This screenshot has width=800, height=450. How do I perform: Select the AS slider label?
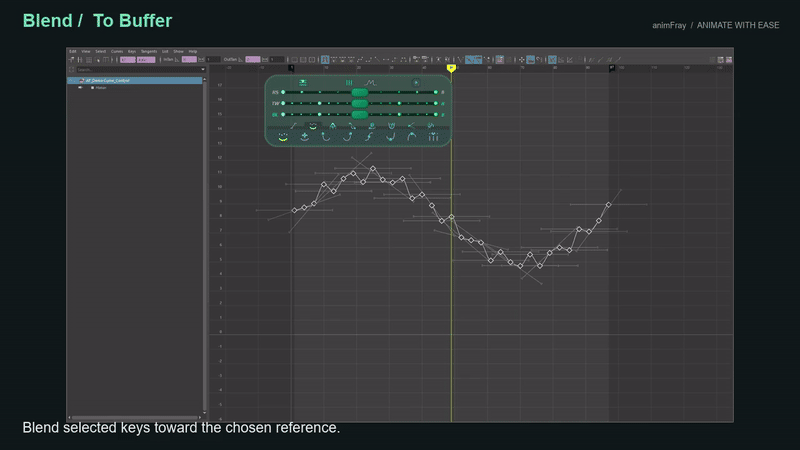coord(275,92)
